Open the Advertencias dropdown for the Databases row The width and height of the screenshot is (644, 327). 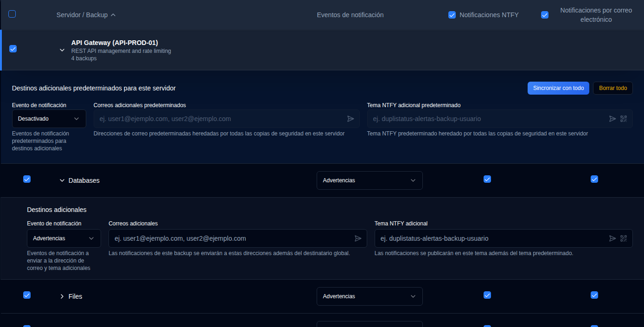(370, 180)
